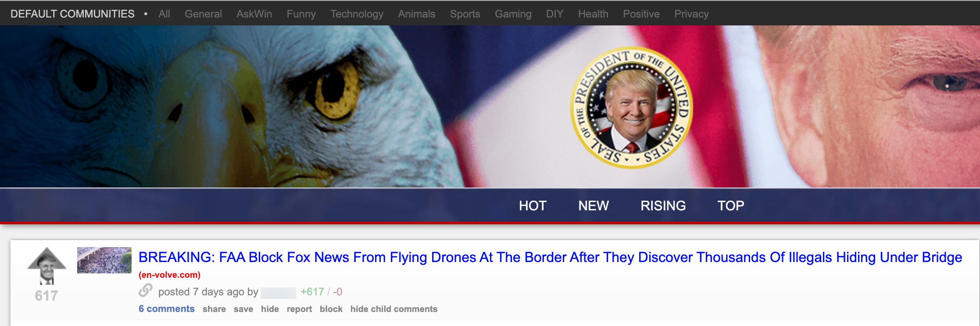Toggle hide child comments
980x326 pixels.
click(394, 309)
